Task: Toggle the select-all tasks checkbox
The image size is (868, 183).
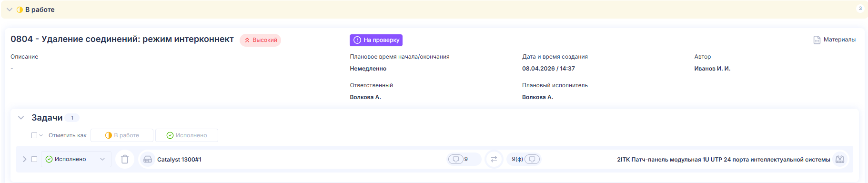Action: [x=34, y=135]
